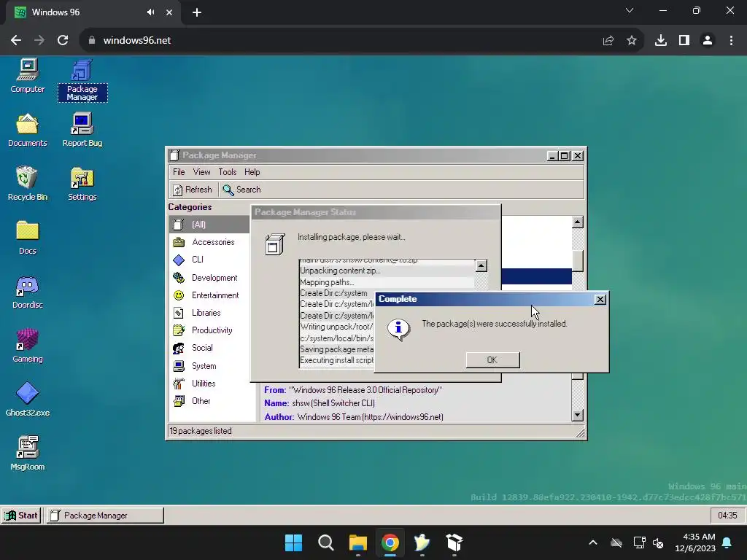Reload the browser page

point(63,41)
